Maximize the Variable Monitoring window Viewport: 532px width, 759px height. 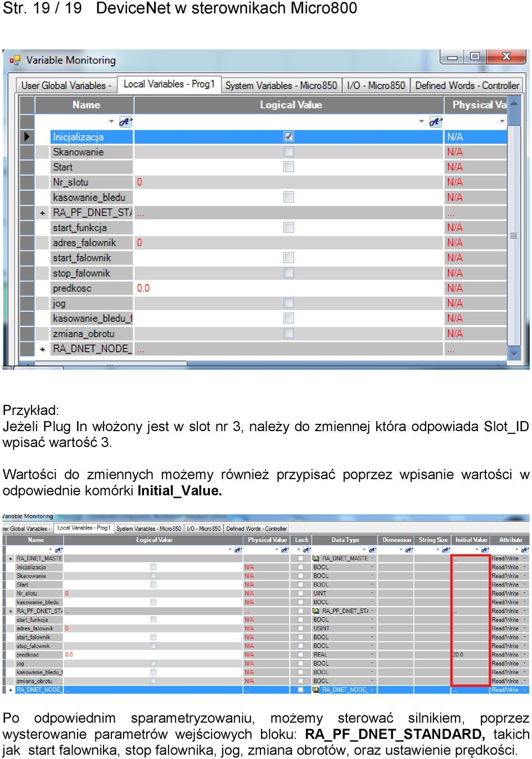click(475, 56)
